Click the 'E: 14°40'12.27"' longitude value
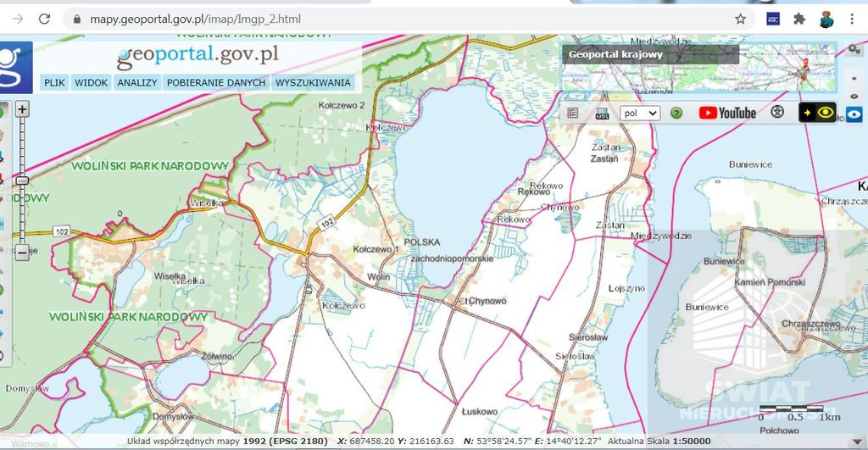 pyautogui.click(x=568, y=442)
